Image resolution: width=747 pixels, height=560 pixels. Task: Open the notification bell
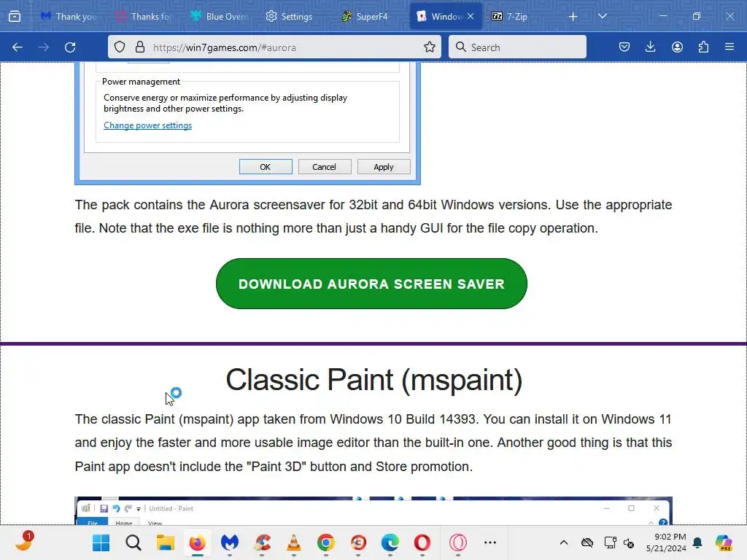(x=697, y=542)
